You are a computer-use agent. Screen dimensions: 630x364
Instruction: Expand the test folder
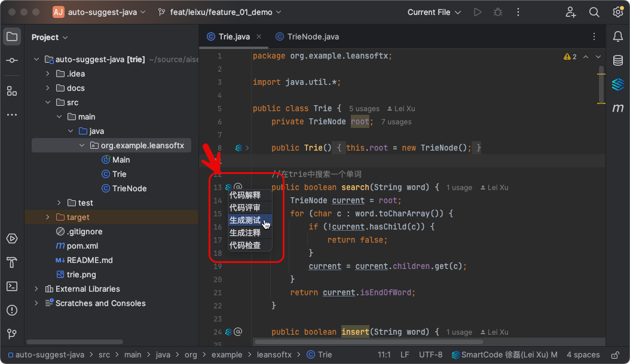point(59,203)
